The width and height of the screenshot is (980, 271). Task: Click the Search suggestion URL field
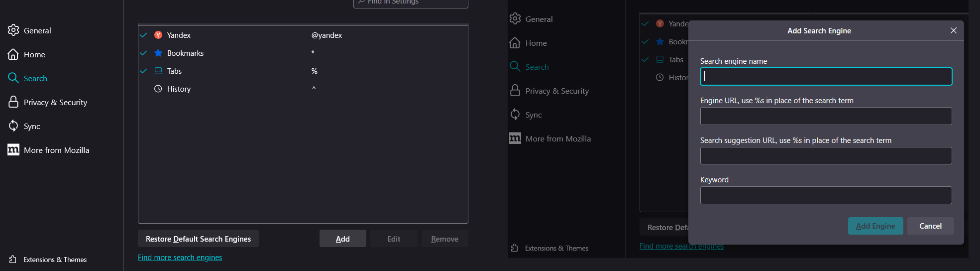[x=826, y=155]
